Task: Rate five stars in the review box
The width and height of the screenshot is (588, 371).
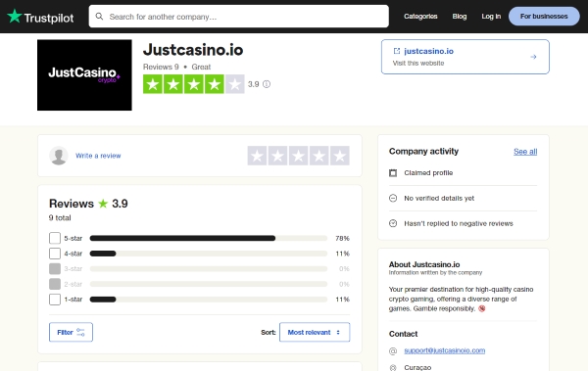Action: pyautogui.click(x=340, y=156)
